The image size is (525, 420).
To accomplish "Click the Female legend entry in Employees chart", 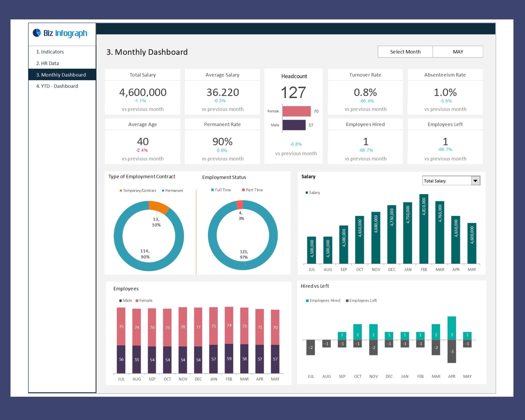I will click(144, 300).
